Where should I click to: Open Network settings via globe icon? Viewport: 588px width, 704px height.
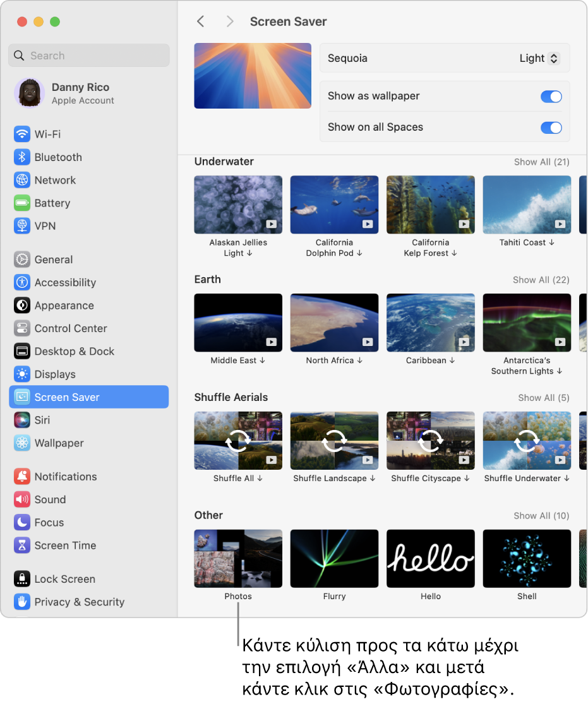pyautogui.click(x=22, y=179)
